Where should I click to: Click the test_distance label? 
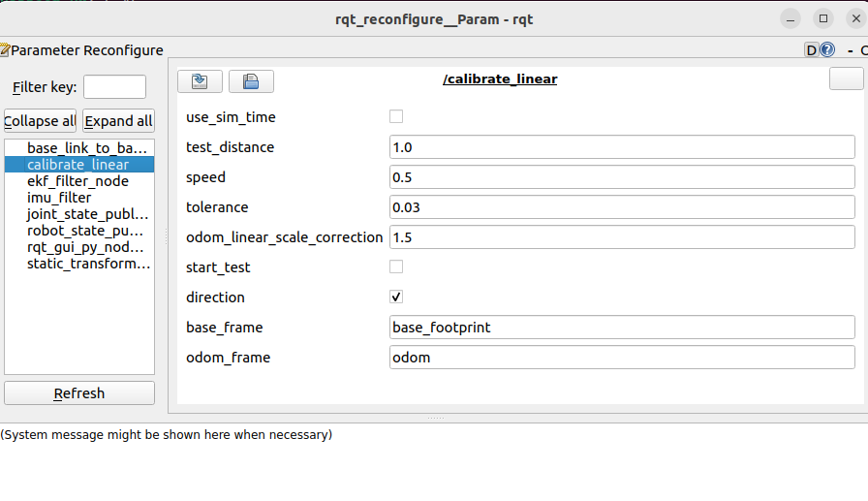pyautogui.click(x=231, y=147)
